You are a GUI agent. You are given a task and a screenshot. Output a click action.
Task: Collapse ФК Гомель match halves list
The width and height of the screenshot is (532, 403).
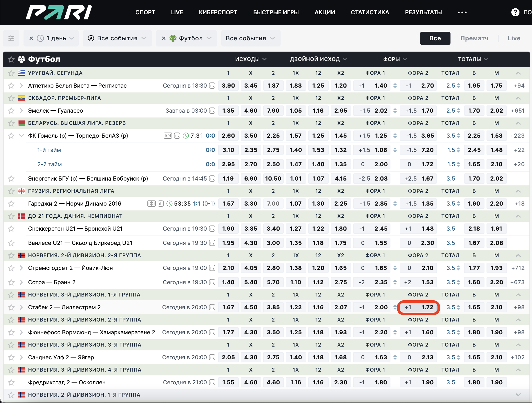click(21, 136)
